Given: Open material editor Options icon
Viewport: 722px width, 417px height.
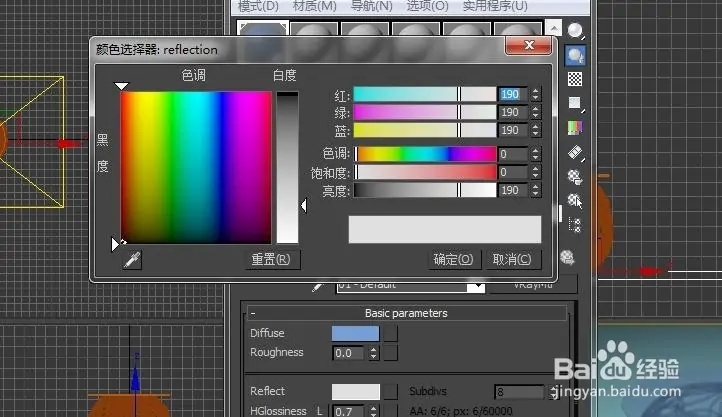Looking at the screenshot, I should click(x=575, y=177).
